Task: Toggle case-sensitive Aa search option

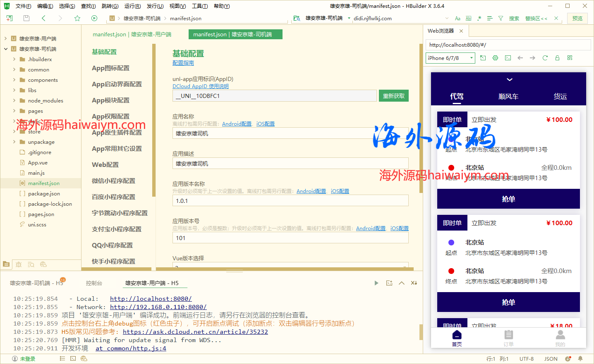Action: pyautogui.click(x=457, y=18)
